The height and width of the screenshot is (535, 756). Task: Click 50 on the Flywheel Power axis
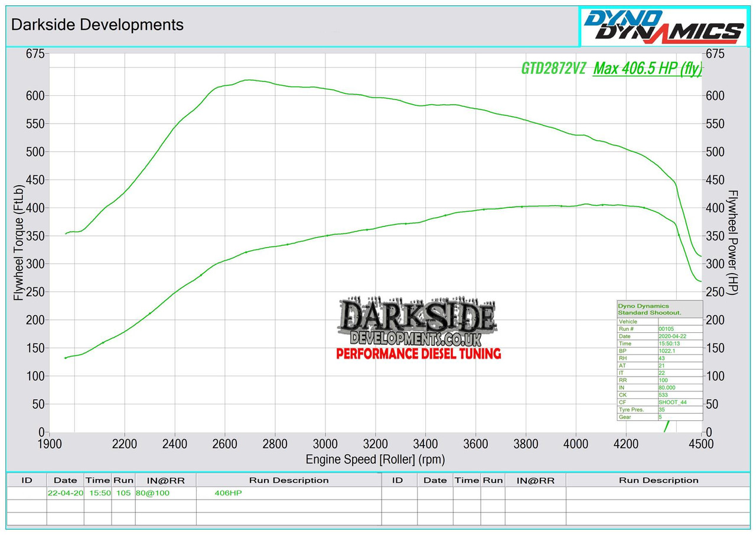(713, 404)
